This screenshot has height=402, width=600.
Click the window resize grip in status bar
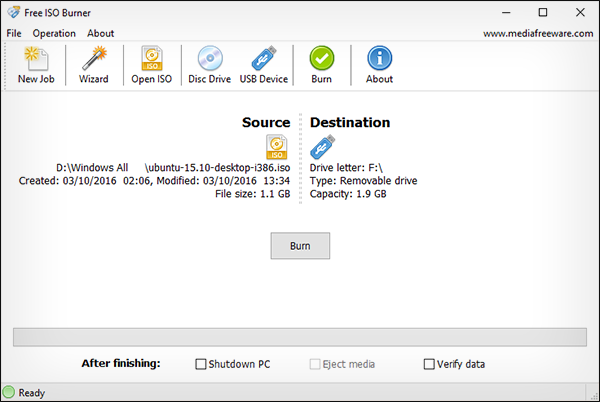point(593,394)
